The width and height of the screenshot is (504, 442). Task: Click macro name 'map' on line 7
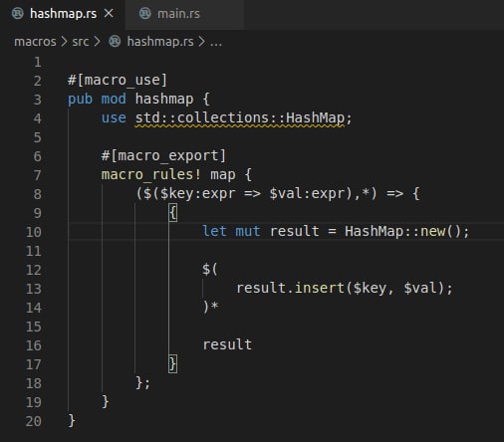(223, 175)
